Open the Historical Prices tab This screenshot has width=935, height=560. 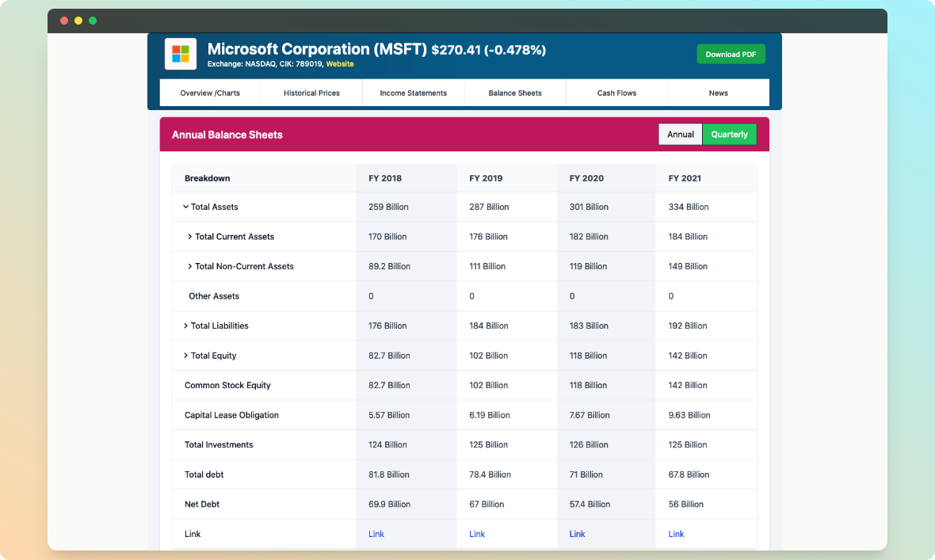[x=311, y=93]
